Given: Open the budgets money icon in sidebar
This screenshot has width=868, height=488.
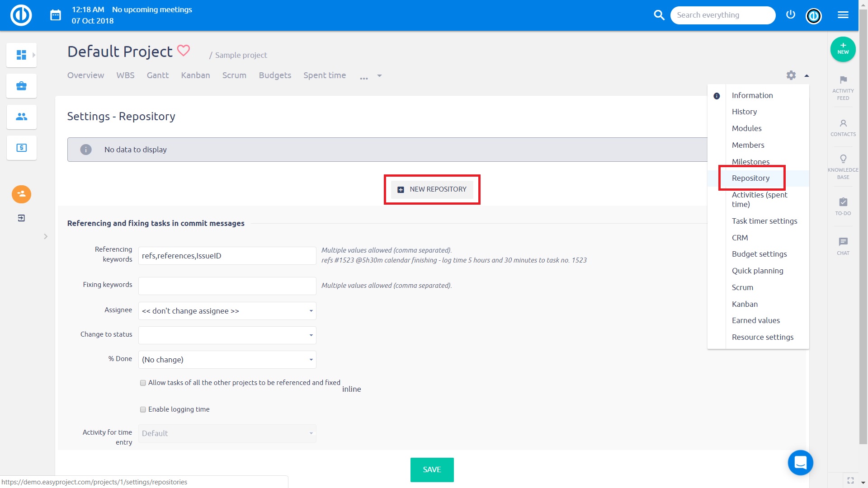Looking at the screenshot, I should coord(21,148).
